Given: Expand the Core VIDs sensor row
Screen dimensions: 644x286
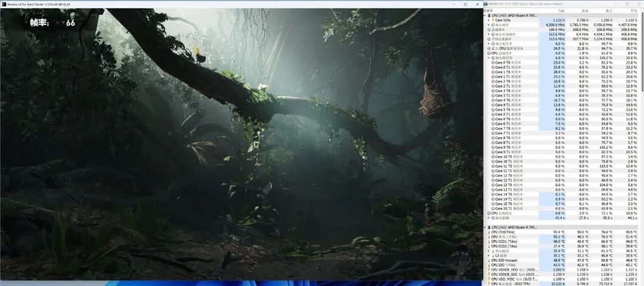Looking at the screenshot, I should click(x=488, y=20).
